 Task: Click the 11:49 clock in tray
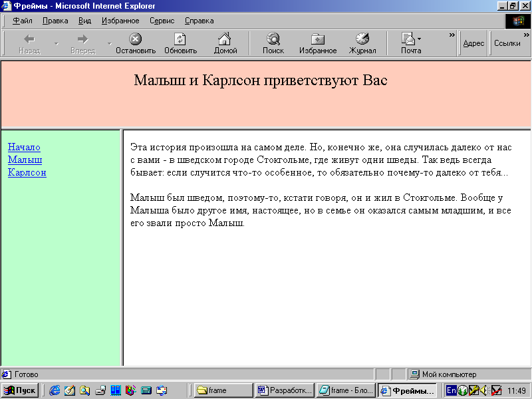click(x=517, y=391)
